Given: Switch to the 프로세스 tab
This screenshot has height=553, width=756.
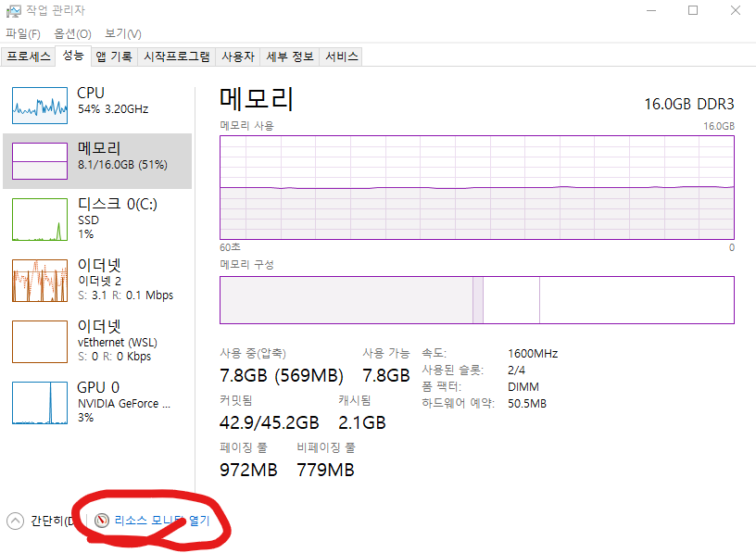Looking at the screenshot, I should pos(28,57).
